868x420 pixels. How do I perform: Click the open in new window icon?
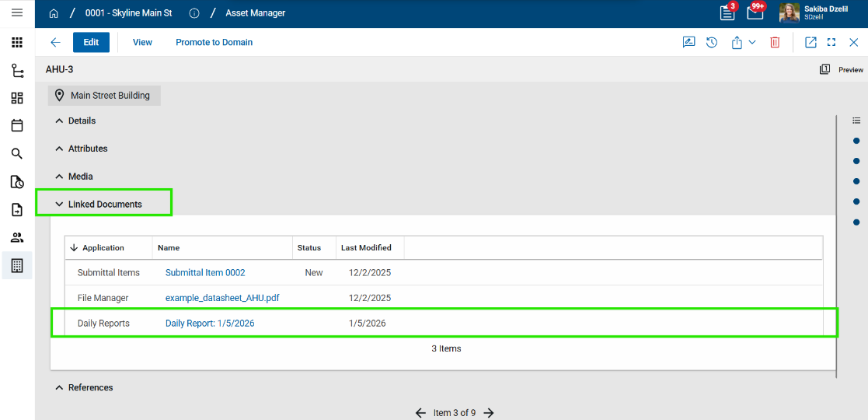[810, 43]
